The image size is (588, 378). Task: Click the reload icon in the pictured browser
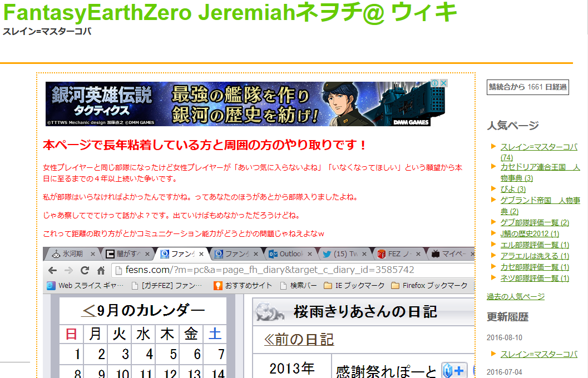coord(85,270)
